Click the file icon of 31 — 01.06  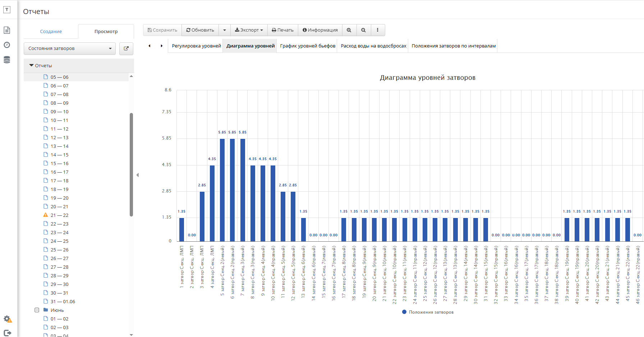[x=46, y=301]
